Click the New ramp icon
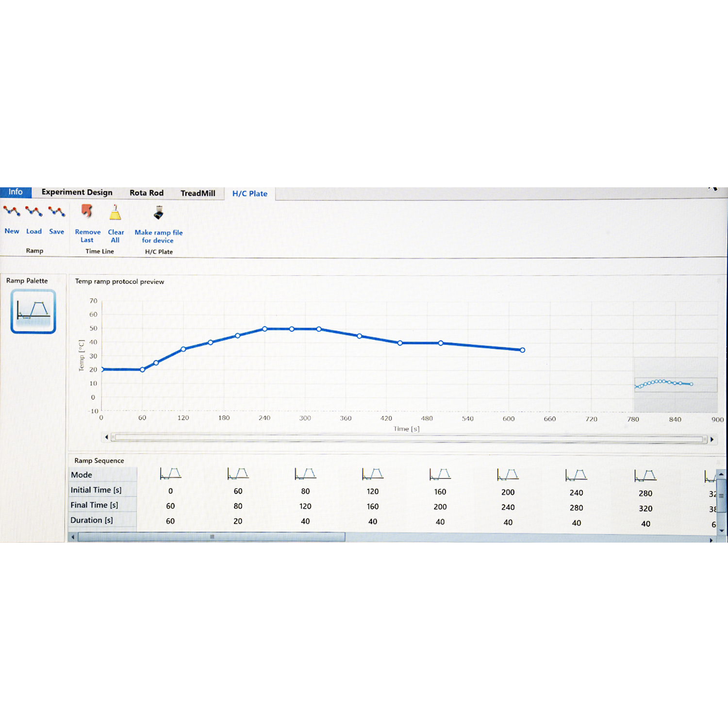This screenshot has width=728, height=728. pos(12,213)
